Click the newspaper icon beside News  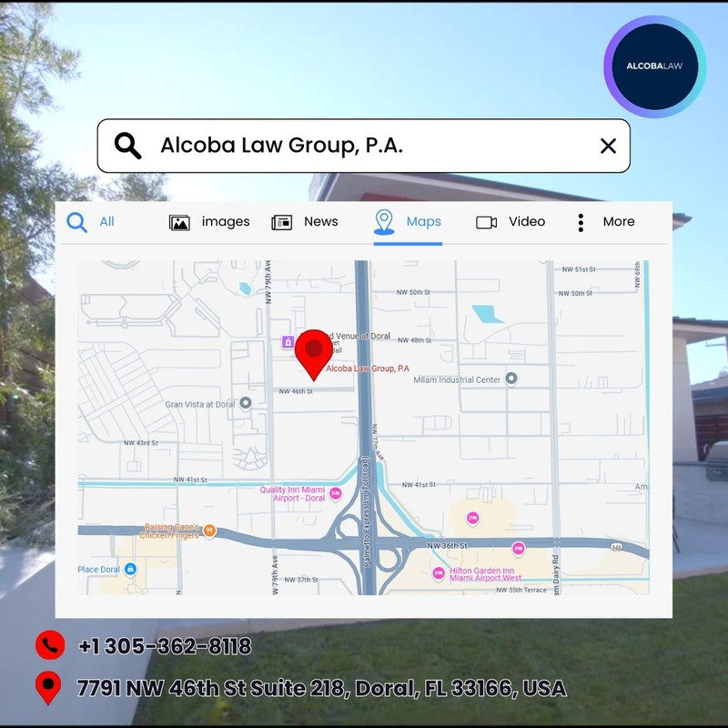[282, 222]
